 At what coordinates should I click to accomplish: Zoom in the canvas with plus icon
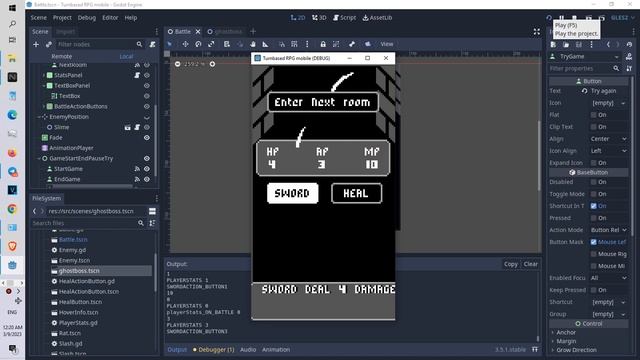(212, 64)
